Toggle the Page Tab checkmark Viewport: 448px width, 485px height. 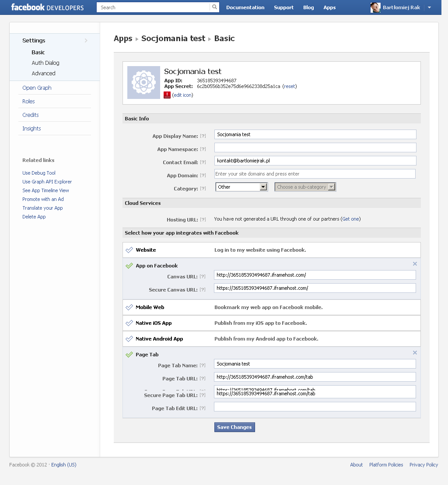(x=129, y=355)
